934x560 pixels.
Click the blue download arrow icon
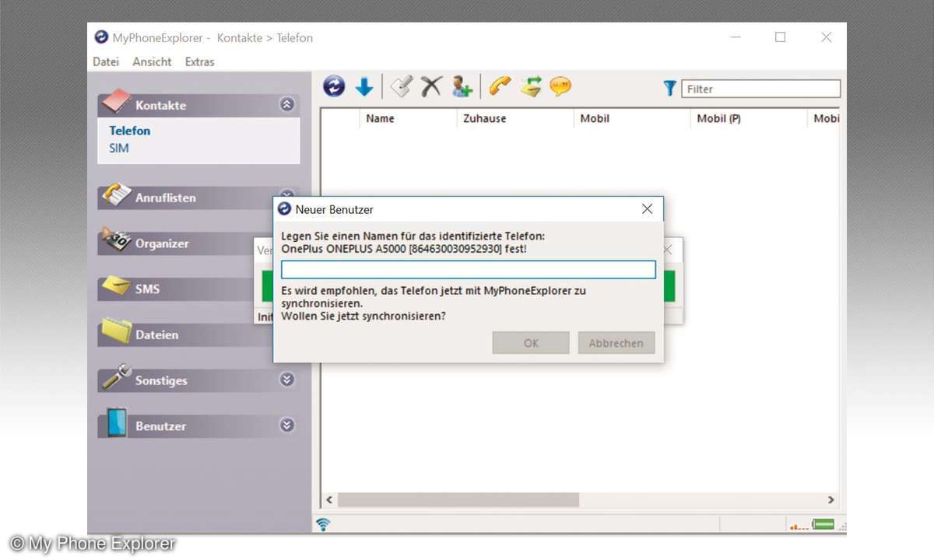coord(364,87)
